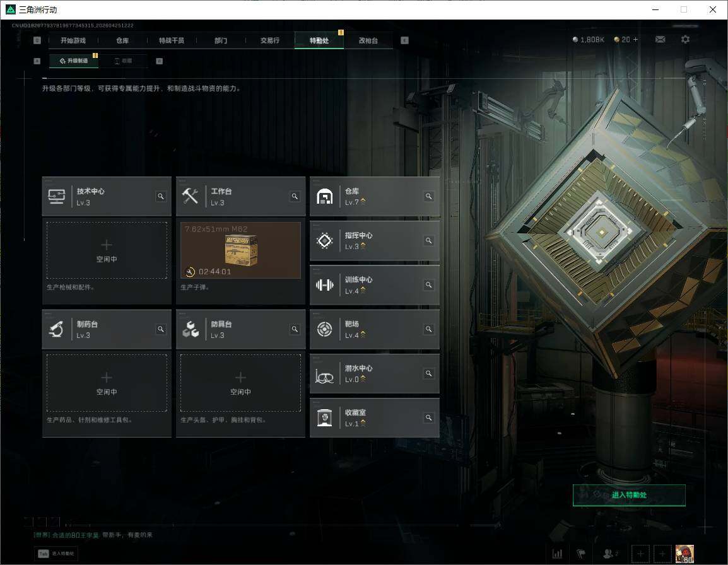Add production in the 防具台 空闲中 slot
This screenshot has height=565, width=728.
point(240,383)
